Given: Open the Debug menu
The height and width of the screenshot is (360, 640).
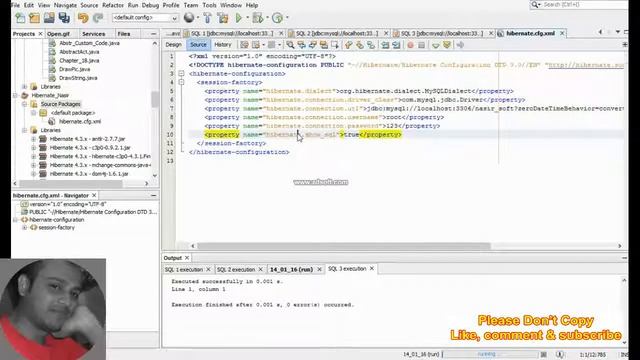Looking at the screenshot, I should (150, 5).
